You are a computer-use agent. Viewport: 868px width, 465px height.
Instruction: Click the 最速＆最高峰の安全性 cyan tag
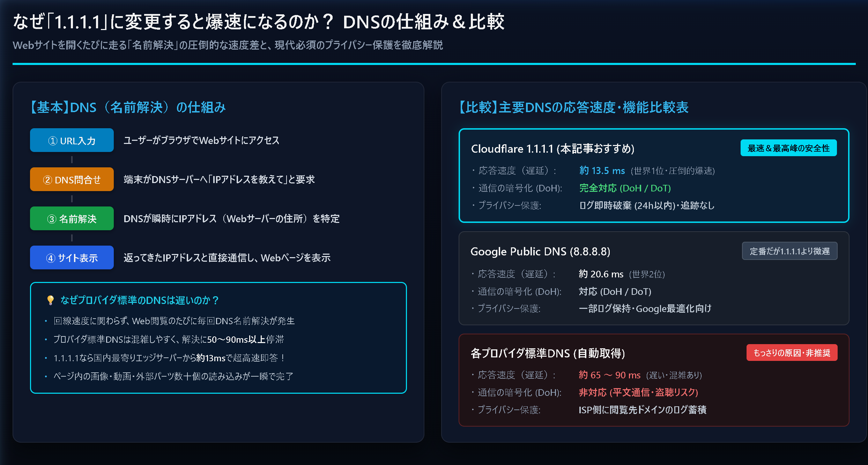(788, 148)
